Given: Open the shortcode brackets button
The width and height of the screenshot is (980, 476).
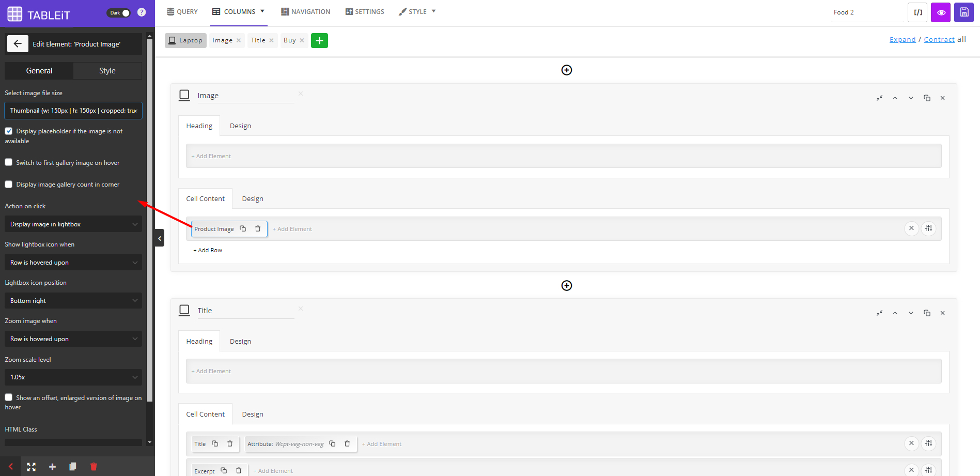Looking at the screenshot, I should coord(917,12).
